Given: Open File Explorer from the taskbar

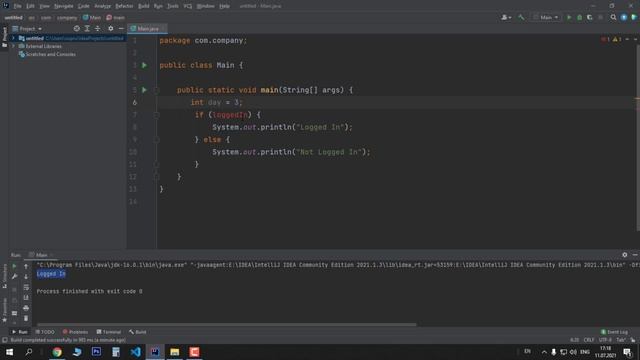Looking at the screenshot, I should pyautogui.click(x=175, y=352).
